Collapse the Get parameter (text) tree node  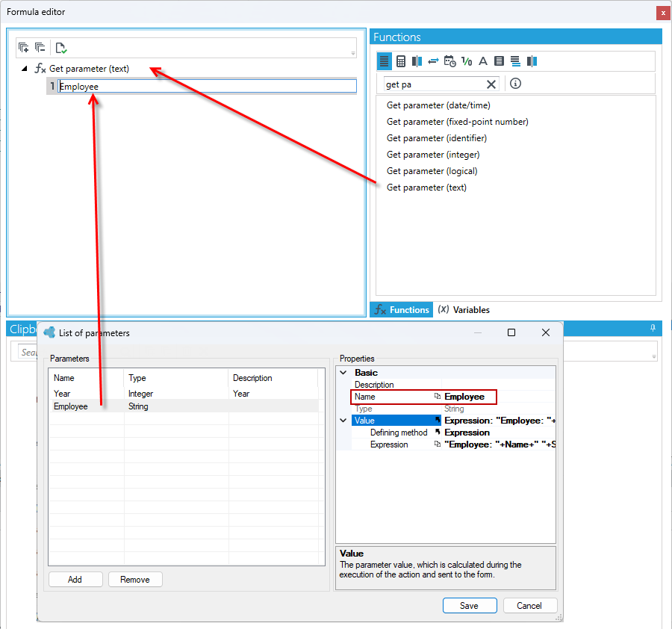(x=25, y=69)
